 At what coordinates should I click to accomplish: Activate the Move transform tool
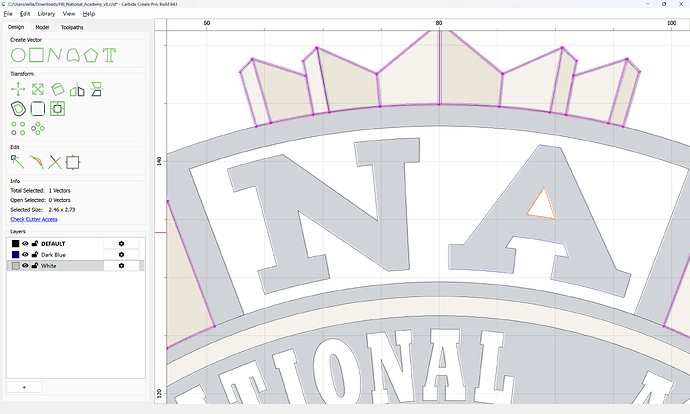click(x=18, y=89)
